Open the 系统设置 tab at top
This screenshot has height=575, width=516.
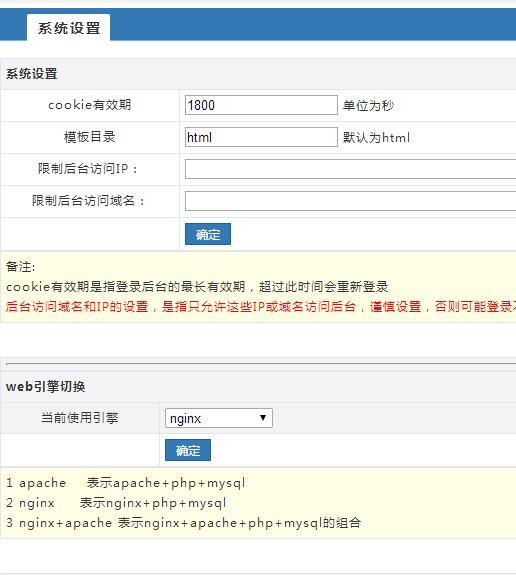tap(69, 28)
